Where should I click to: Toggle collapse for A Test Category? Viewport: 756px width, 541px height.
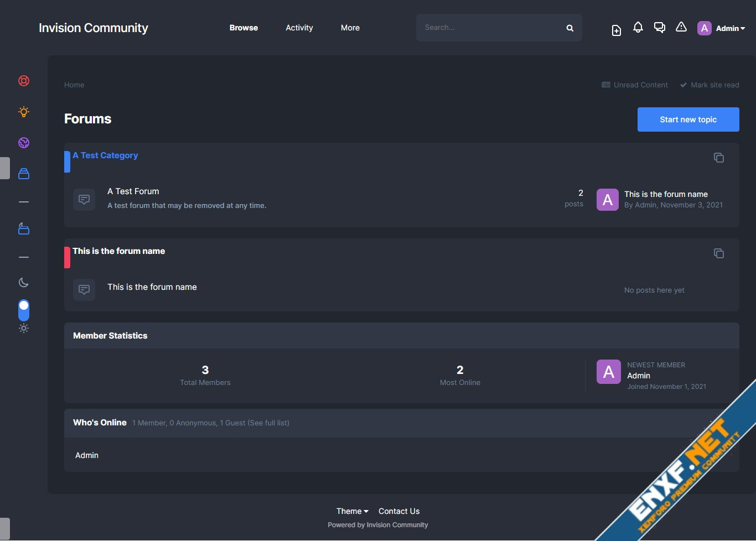718,158
